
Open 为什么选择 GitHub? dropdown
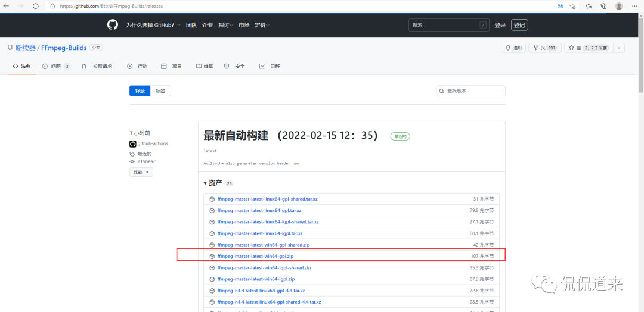tap(153, 25)
